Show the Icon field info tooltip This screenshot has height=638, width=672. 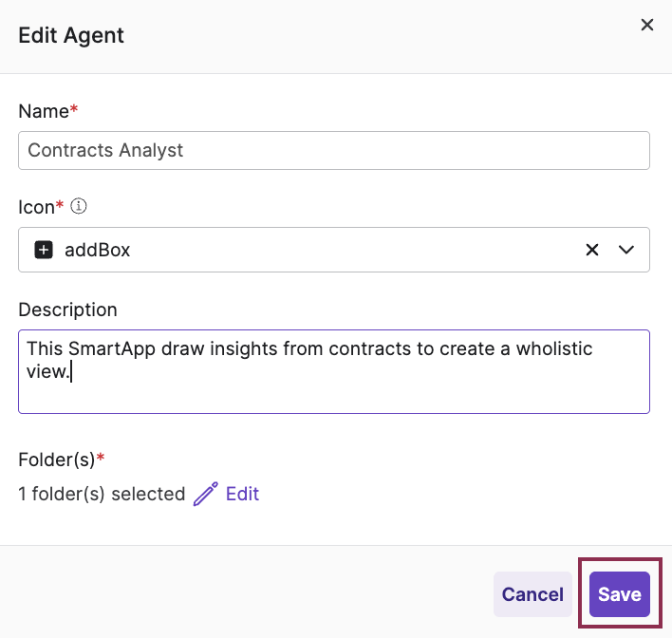pyautogui.click(x=79, y=206)
